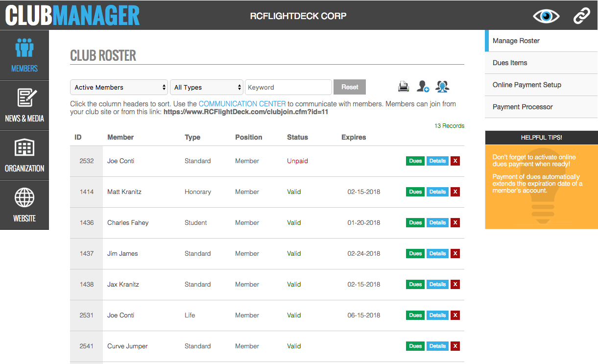The width and height of the screenshot is (598, 364).
Task: Click expiry date 06-15-2018
Action: [x=364, y=315]
